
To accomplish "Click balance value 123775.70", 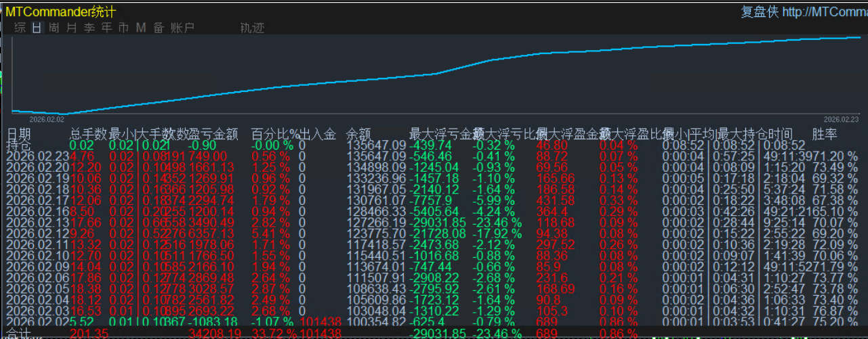I will pos(376,233).
